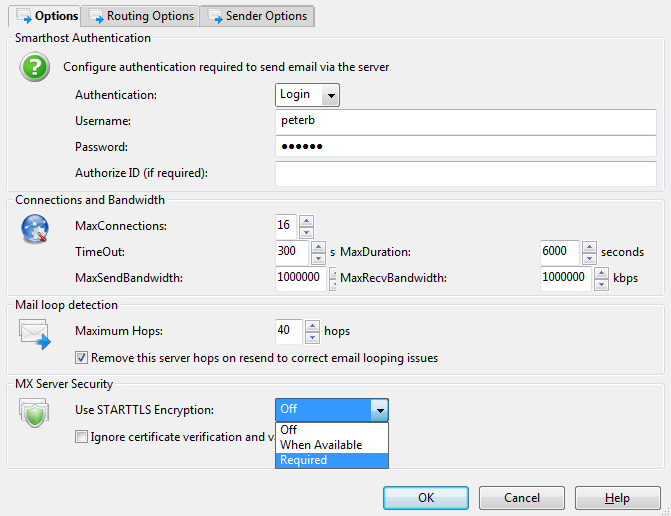Enable Ignore certificate verification checkbox

coord(82,436)
